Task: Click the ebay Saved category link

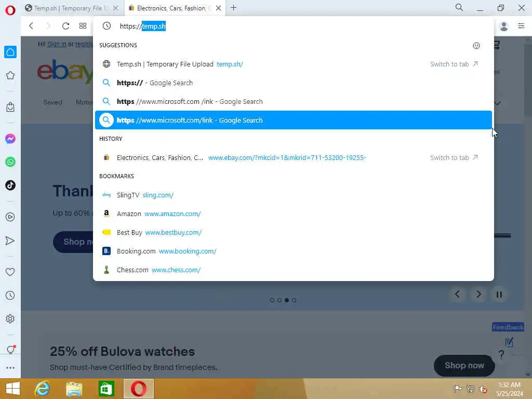Action: click(x=52, y=102)
